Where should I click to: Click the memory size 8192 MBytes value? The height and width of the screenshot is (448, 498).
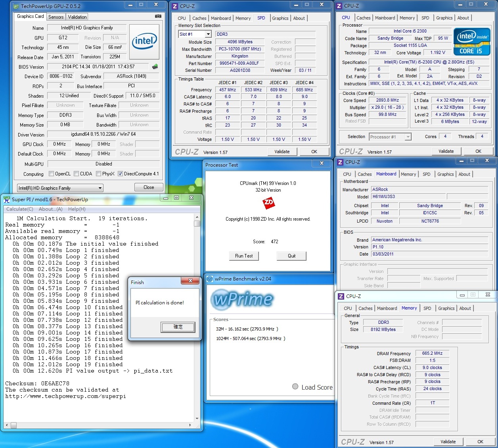[383, 329]
